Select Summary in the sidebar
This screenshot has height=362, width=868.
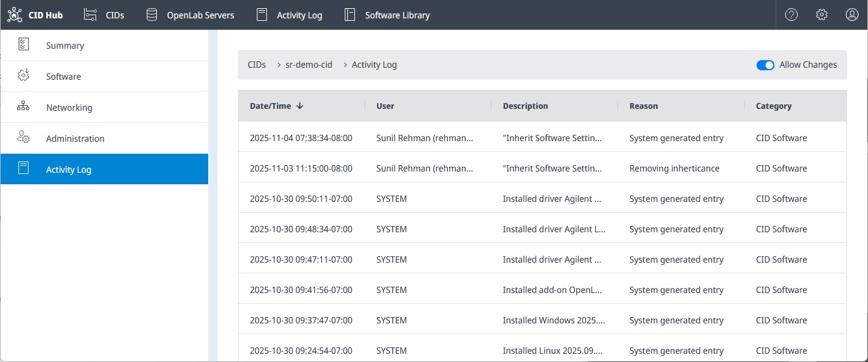coord(104,46)
